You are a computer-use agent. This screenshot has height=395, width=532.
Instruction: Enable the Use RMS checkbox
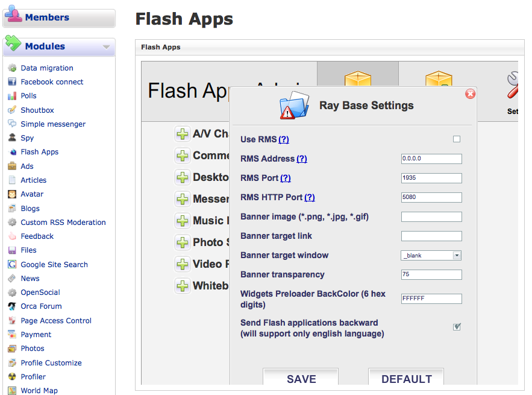[x=457, y=139]
